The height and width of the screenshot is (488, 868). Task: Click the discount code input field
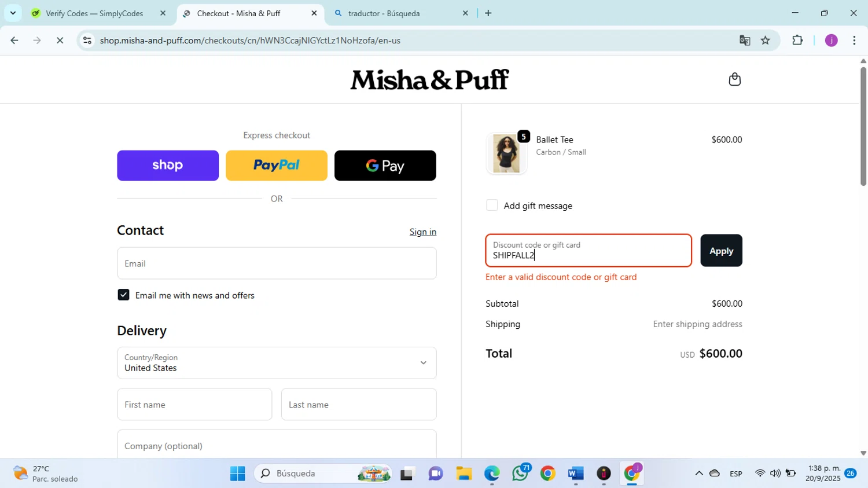click(589, 251)
